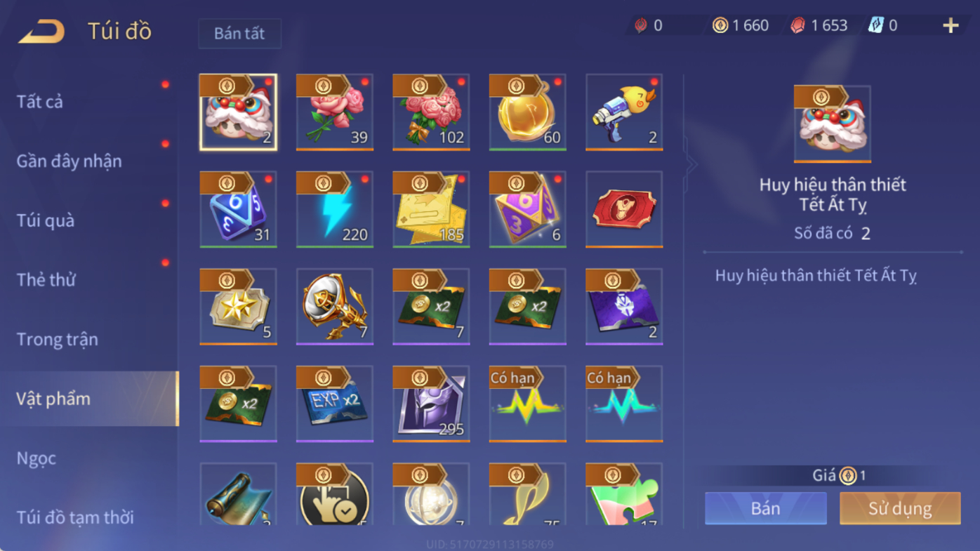Select the purple helmet item showing 295
980x551 pixels.
[x=431, y=404]
